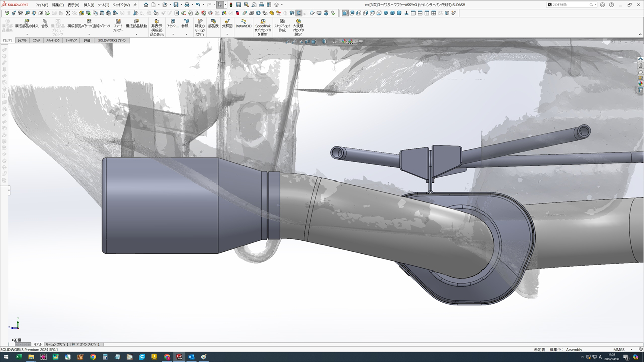The image size is (644, 362).
Task: Click the Save floppy disk icon
Action: (x=176, y=5)
